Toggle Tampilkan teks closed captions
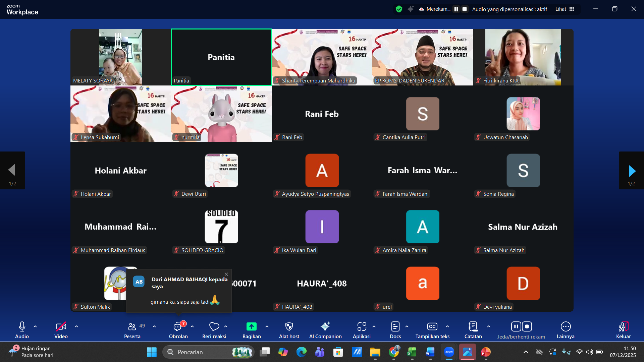Viewport: 644px width, 362px height. [432, 326]
